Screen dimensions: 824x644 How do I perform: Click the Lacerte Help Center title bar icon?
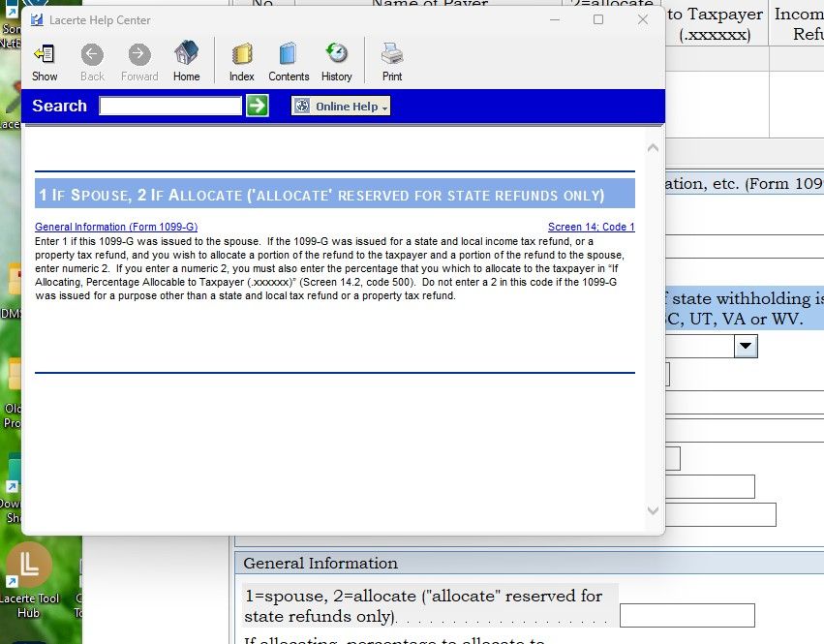pos(37,20)
